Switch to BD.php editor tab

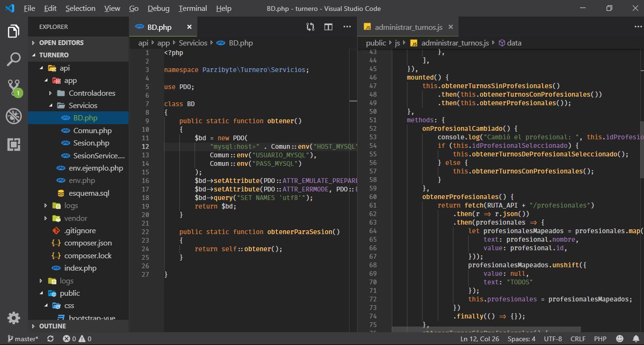point(164,27)
